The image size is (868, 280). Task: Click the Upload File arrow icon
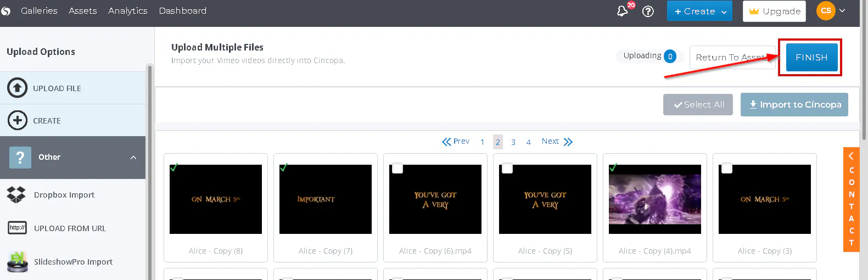pyautogui.click(x=17, y=88)
